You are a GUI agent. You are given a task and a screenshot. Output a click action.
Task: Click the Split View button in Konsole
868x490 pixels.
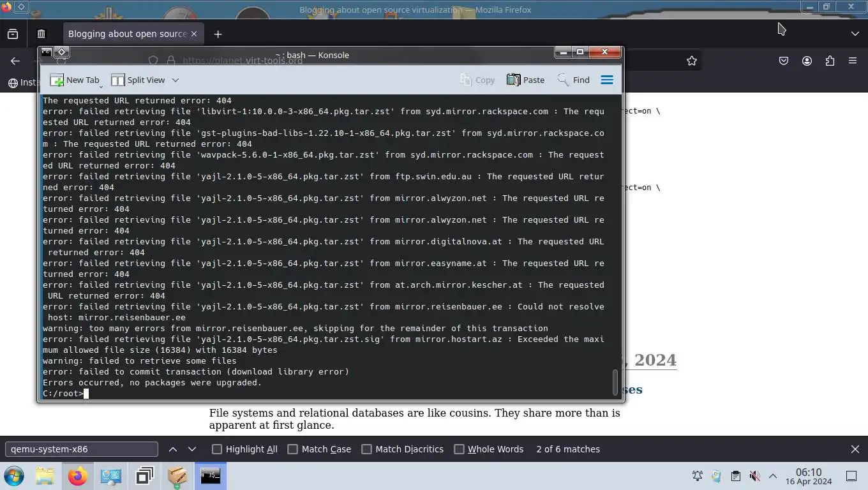[x=138, y=80]
